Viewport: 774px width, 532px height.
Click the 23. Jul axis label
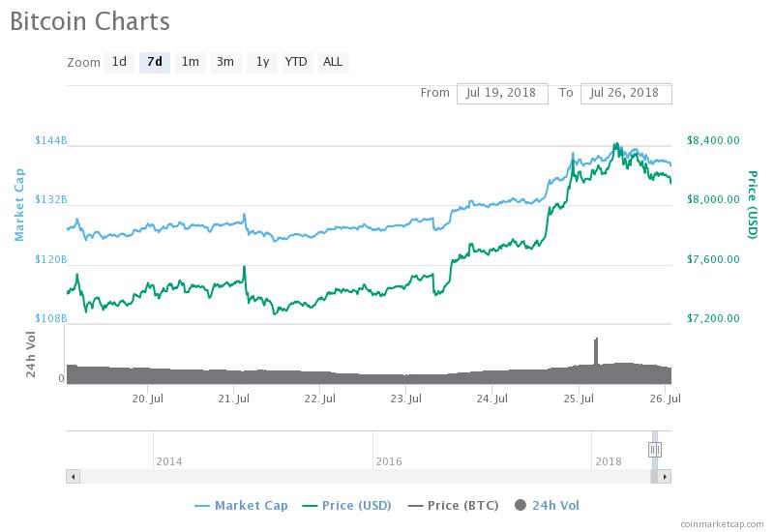click(x=405, y=399)
